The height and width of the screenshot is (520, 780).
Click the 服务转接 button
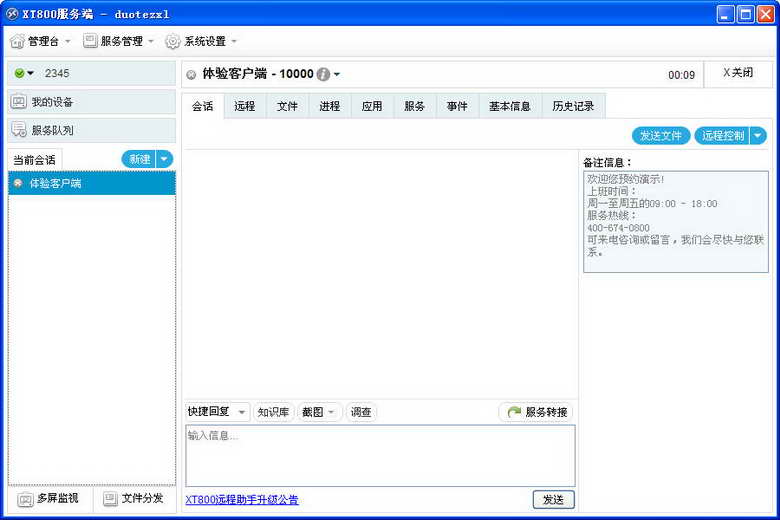point(536,412)
